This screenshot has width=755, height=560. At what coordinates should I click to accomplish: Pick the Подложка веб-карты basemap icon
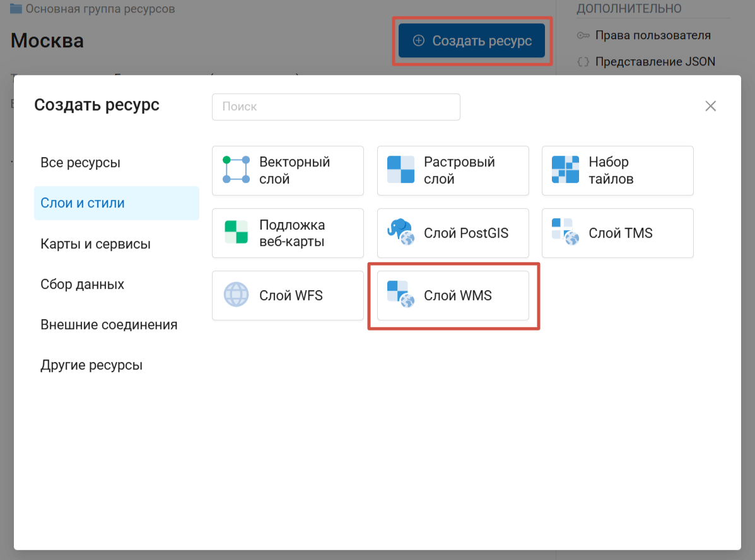click(237, 233)
